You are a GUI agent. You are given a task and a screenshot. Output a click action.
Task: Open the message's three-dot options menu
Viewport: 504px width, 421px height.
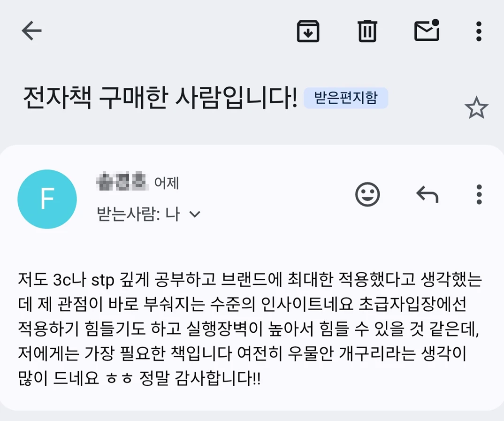pos(479,194)
